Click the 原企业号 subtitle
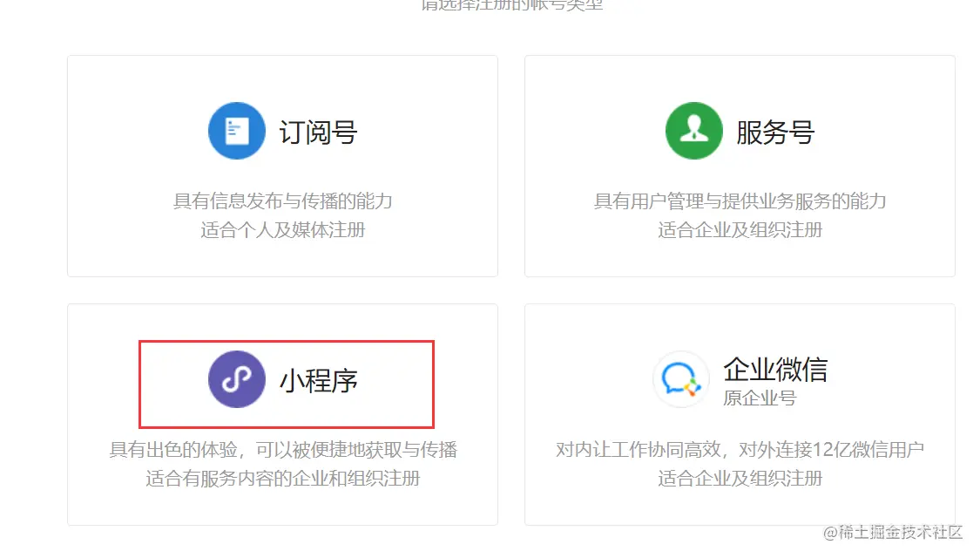The width and height of the screenshot is (980, 558). [x=760, y=398]
